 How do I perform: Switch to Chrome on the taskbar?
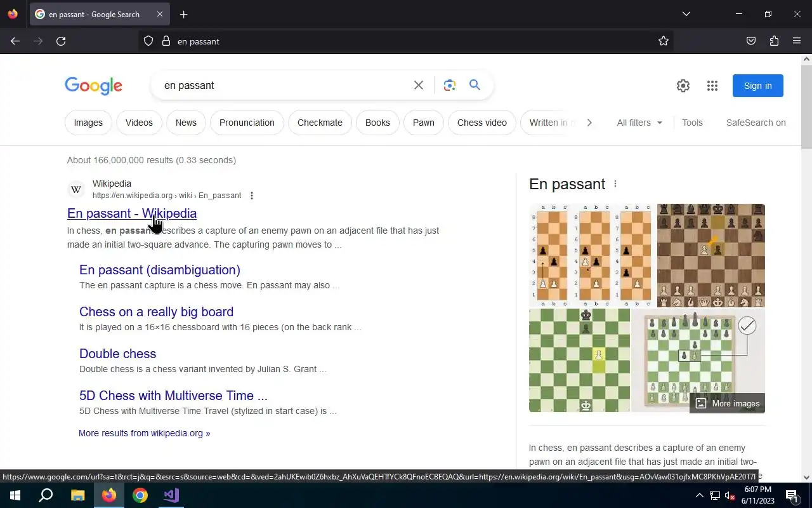point(140,495)
